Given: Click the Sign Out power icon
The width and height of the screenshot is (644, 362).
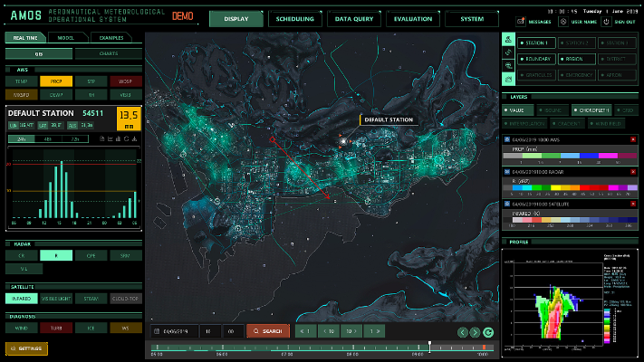Looking at the screenshot, I should (x=604, y=20).
